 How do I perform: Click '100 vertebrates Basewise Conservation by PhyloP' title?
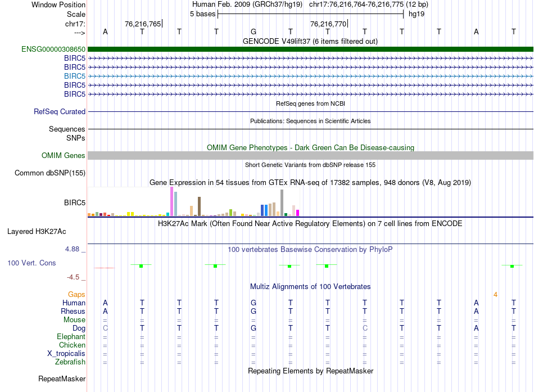point(310,250)
